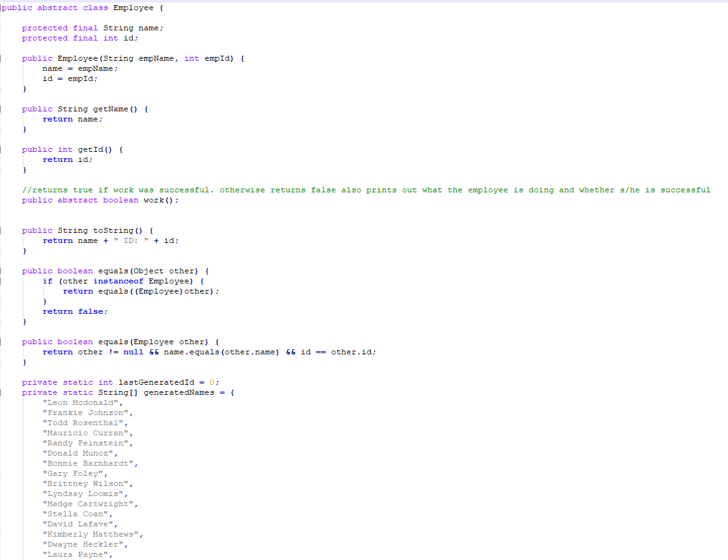This screenshot has height=560, width=728.
Task: Click the "Gary Foley" string entry
Action: coord(75,474)
